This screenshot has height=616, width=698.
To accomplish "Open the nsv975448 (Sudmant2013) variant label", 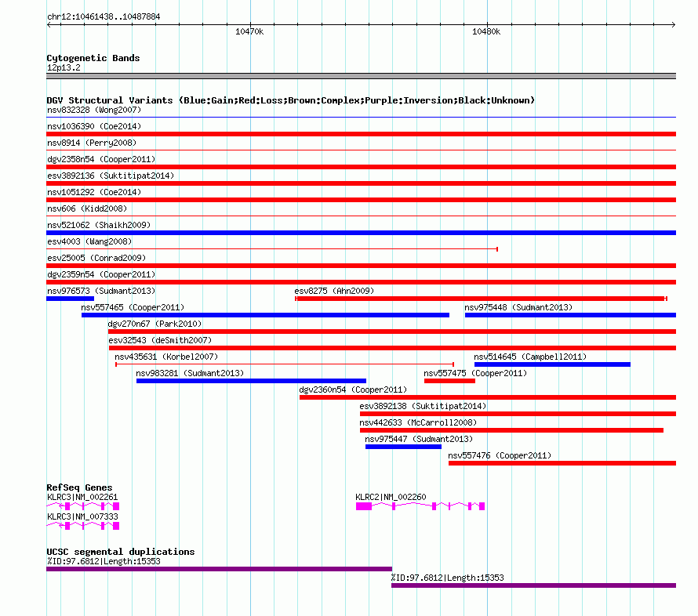I will [518, 307].
